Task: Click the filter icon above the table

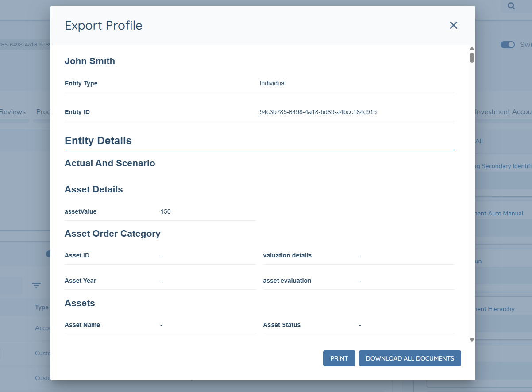Action: click(36, 285)
